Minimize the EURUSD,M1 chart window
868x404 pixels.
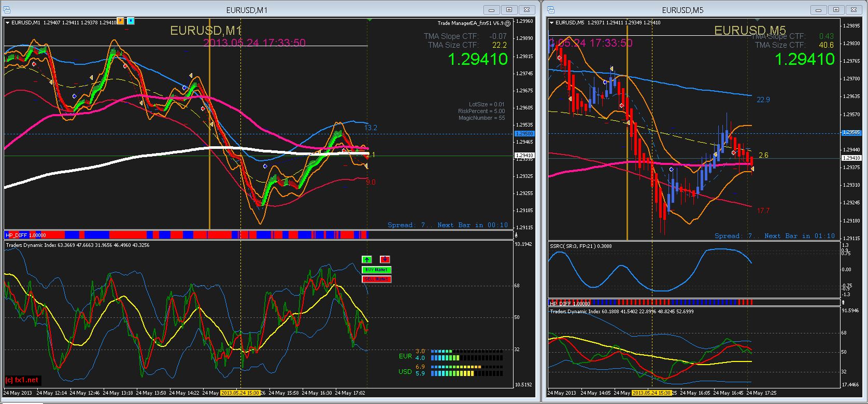[491, 9]
